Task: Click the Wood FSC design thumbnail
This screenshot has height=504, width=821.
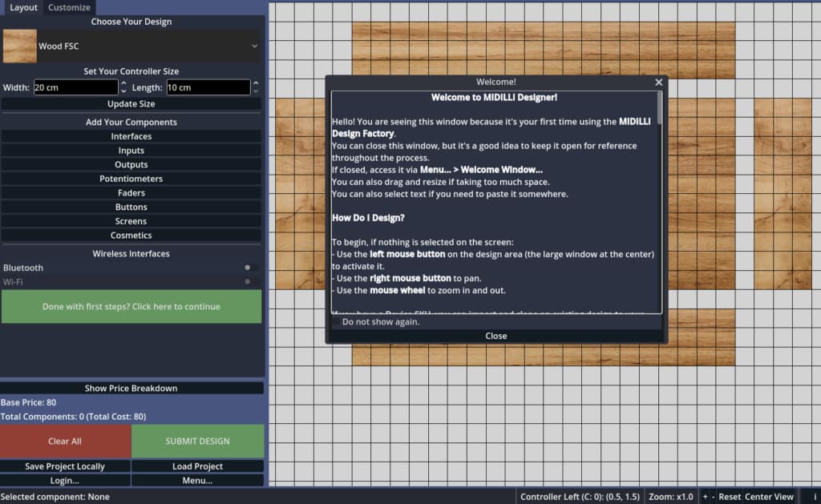Action: 20,46
